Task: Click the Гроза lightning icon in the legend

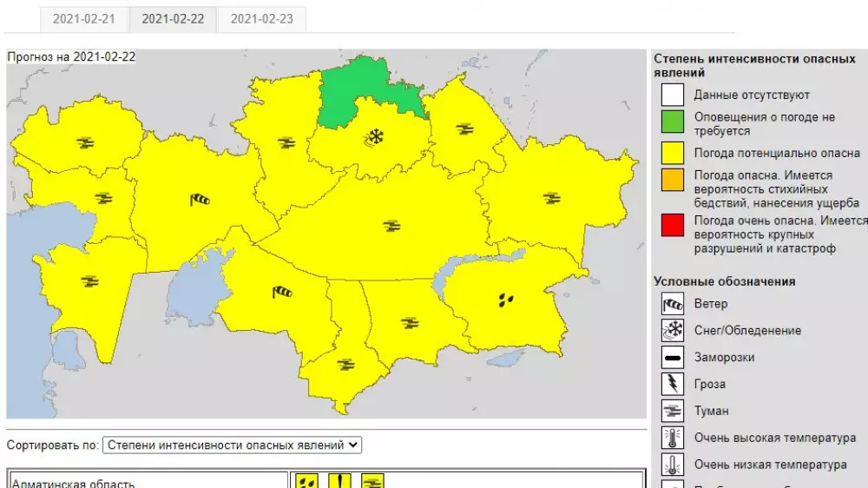Action: (674, 385)
